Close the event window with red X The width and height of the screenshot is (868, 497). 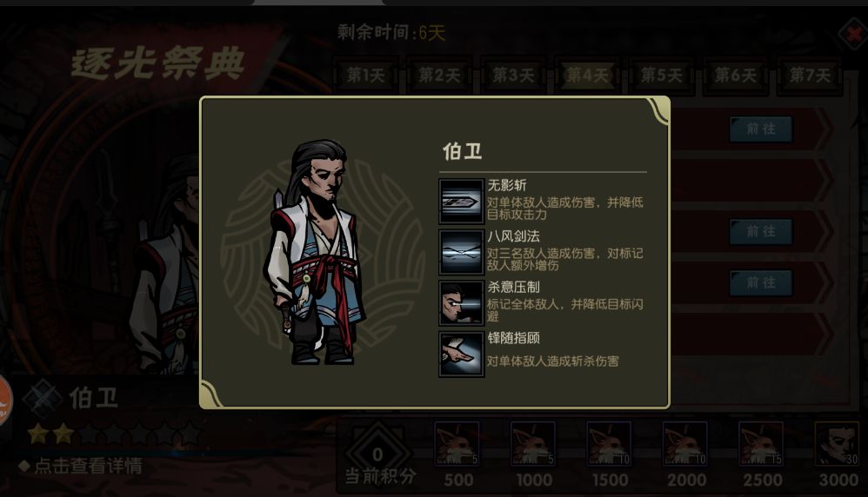click(x=853, y=34)
